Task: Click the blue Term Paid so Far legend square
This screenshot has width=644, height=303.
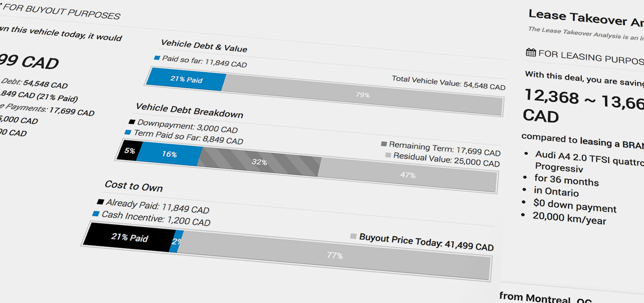Action: tap(128, 132)
